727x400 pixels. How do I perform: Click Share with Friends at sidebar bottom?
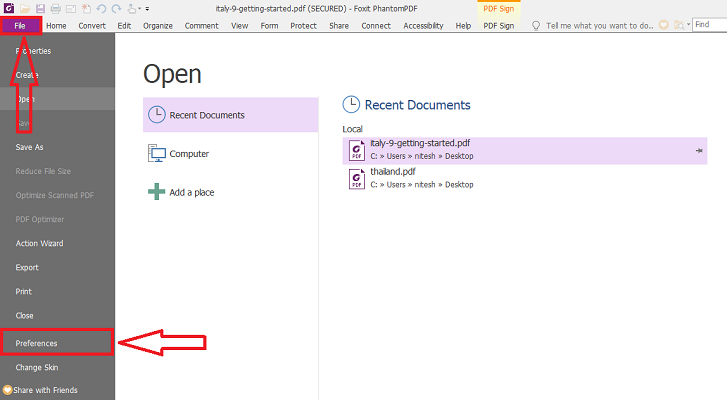click(45, 390)
